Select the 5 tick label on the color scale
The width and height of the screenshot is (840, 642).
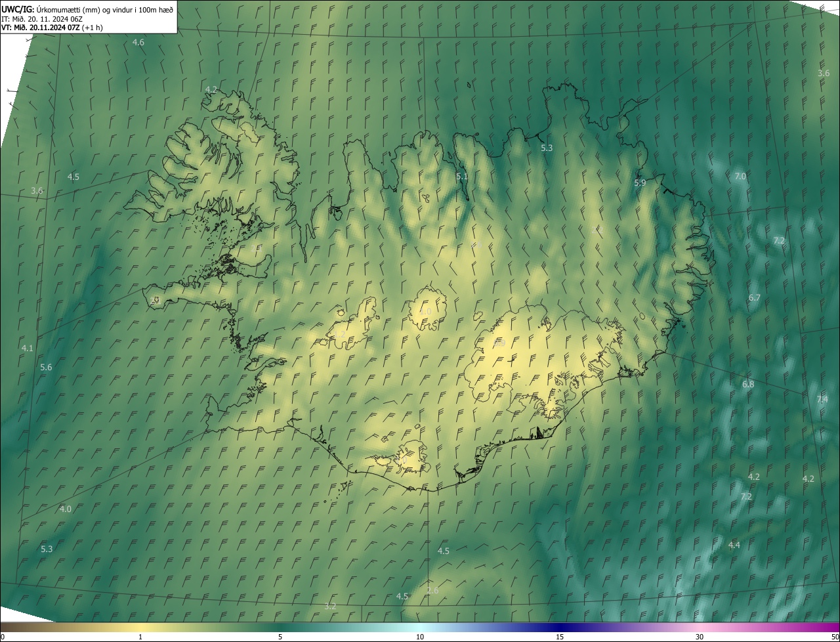click(280, 637)
